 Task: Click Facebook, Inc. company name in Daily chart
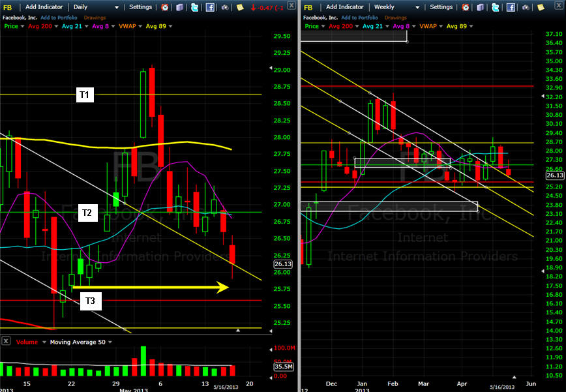click(x=20, y=18)
